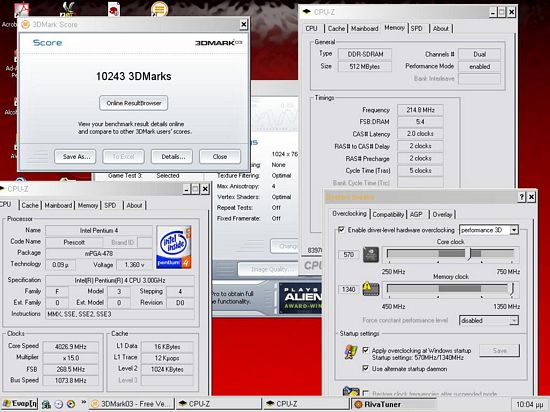Open the bee desktop icon at top
This screenshot has width=550, height=412.
[x=69, y=9]
